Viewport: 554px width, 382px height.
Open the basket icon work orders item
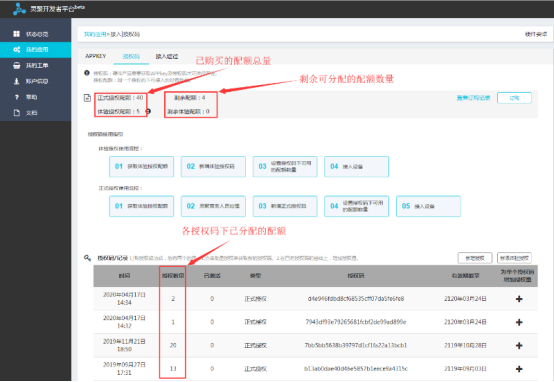pyautogui.click(x=17, y=65)
